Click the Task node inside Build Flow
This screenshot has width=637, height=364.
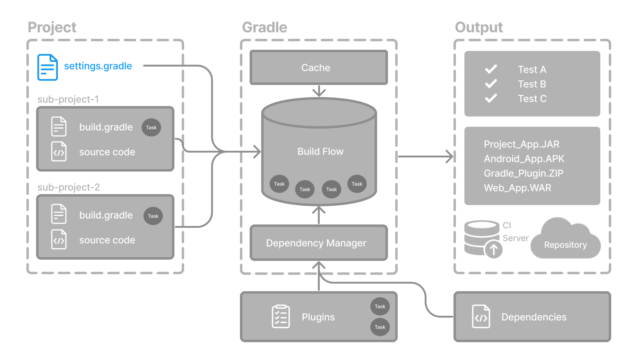pyautogui.click(x=279, y=184)
